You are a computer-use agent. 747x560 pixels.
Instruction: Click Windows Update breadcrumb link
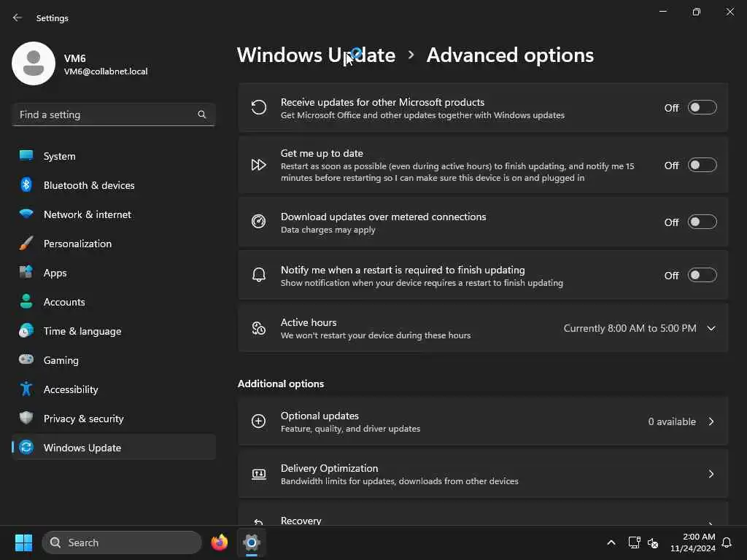point(316,55)
